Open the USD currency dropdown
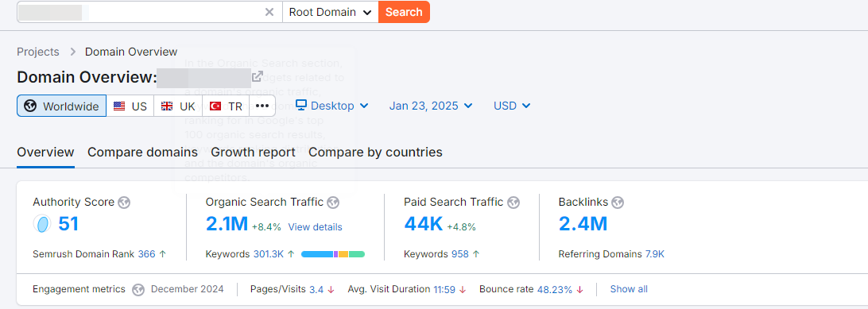 (x=512, y=106)
